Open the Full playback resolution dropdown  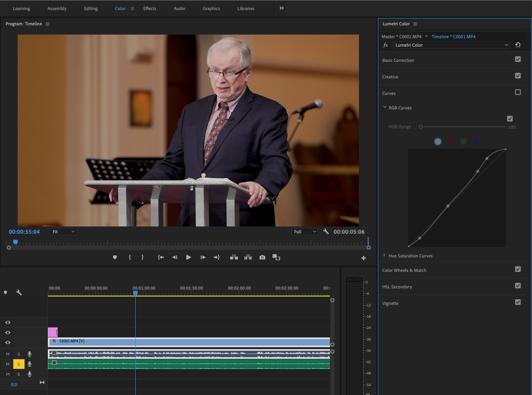point(305,232)
